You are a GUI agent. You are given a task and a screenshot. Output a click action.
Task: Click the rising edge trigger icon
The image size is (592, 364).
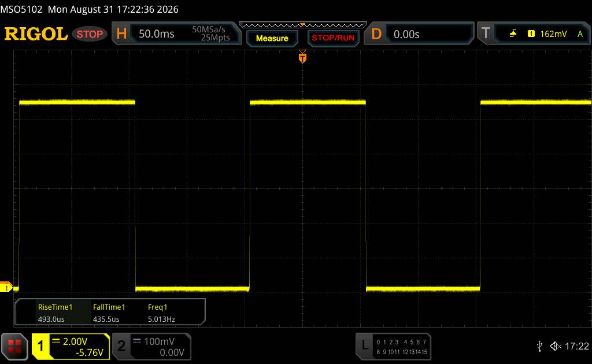tap(513, 34)
